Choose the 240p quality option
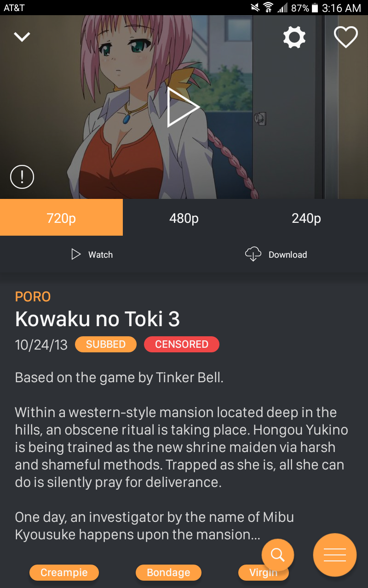 tap(306, 218)
